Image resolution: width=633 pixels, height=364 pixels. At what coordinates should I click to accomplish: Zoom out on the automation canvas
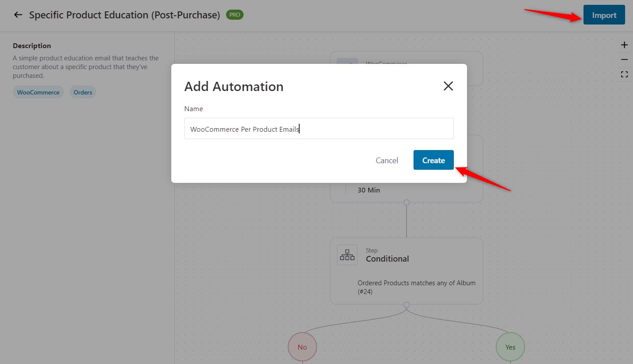[x=624, y=59]
